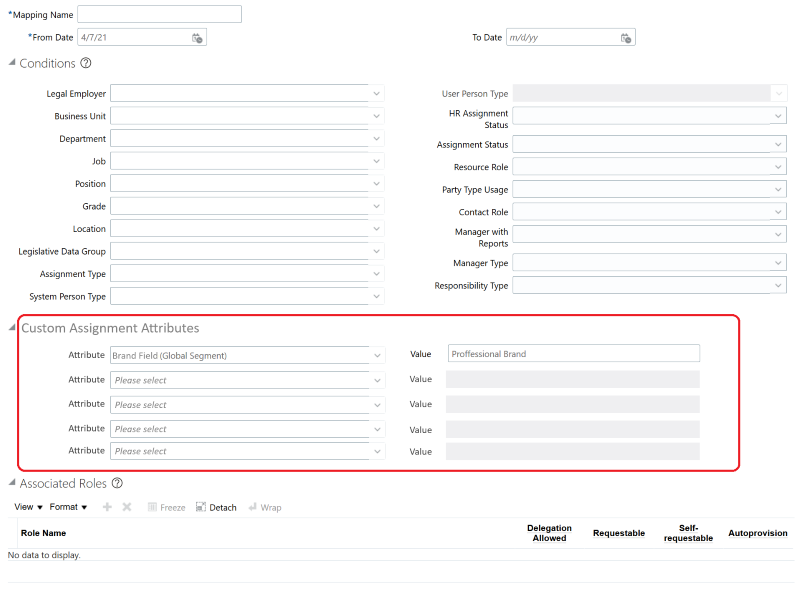Open the From Date calendar picker
Viewport: 800px width, 592px height.
click(196, 36)
